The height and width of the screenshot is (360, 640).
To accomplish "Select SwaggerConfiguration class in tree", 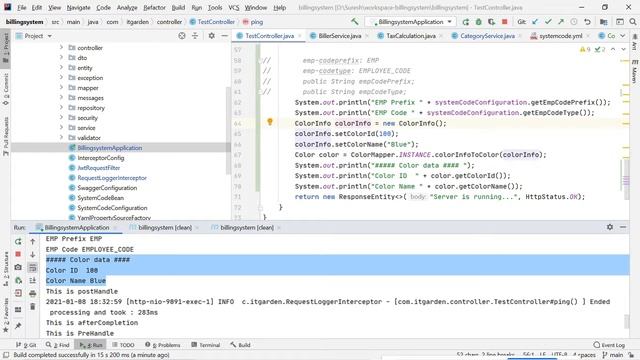I will click(107, 188).
